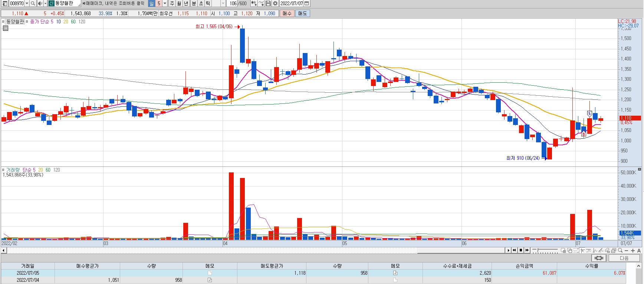Click the candle count field showing 106

pyautogui.click(x=232, y=3)
